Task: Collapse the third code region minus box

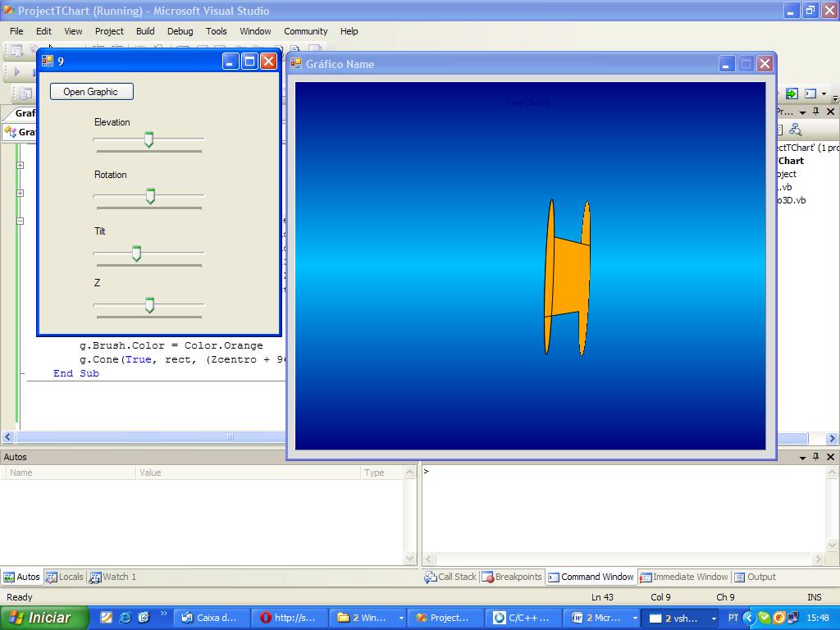Action: coord(20,220)
